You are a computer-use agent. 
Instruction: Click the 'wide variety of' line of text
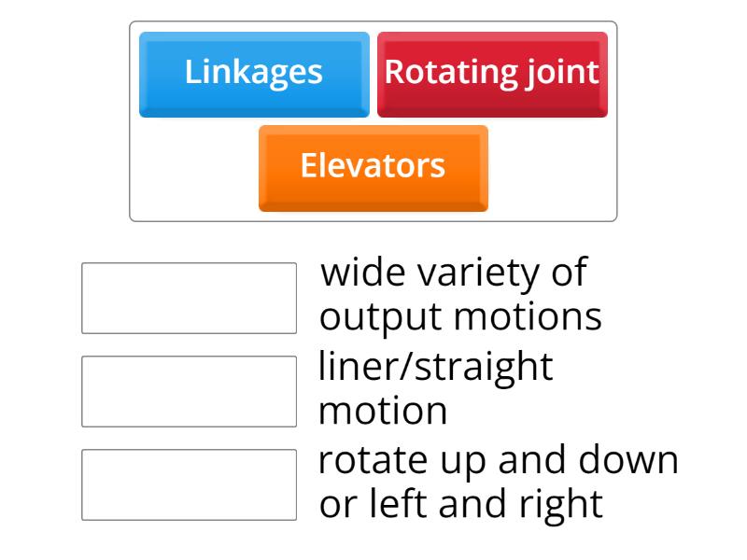tap(454, 273)
